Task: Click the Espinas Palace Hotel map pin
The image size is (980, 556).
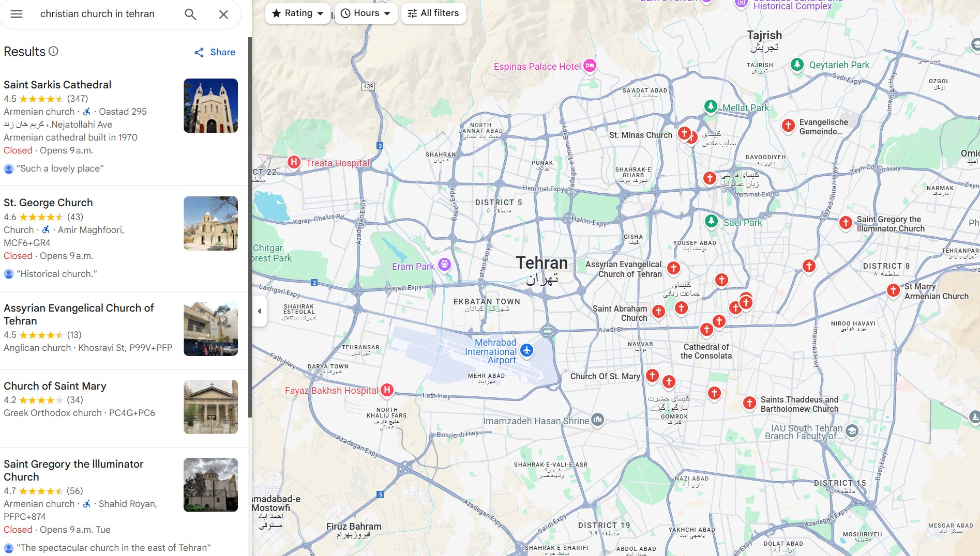Action: click(x=590, y=66)
